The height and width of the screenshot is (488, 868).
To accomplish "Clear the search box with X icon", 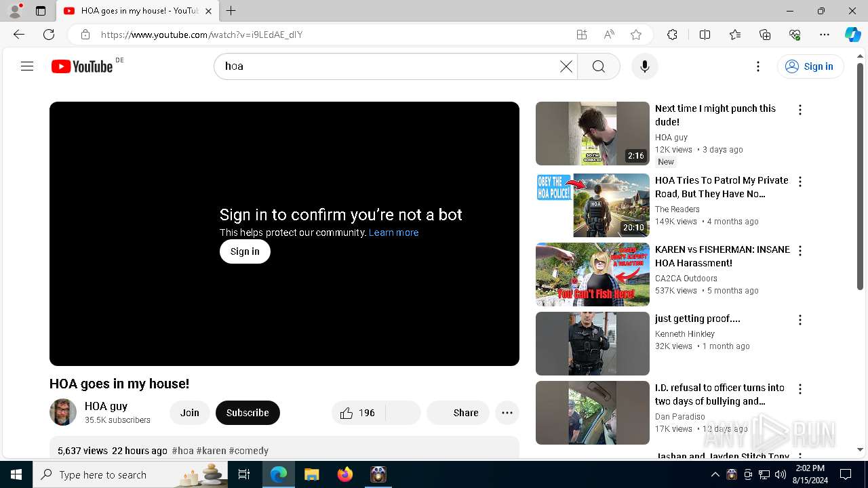I will click(566, 66).
